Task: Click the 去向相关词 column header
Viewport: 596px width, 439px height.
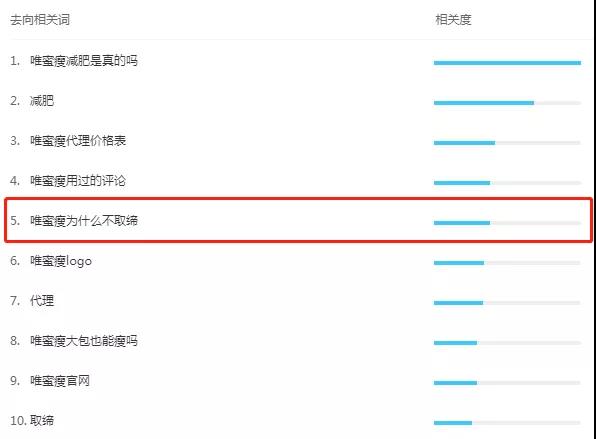Action: [40, 20]
